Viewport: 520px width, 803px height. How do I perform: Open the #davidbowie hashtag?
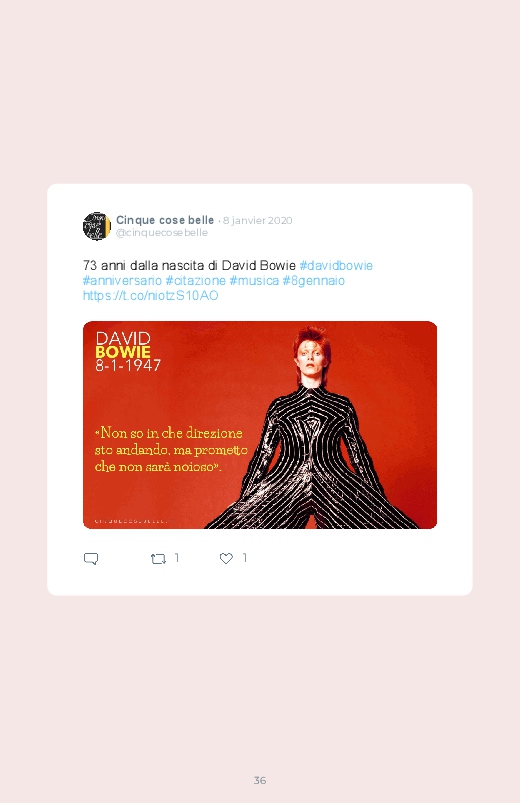click(336, 265)
